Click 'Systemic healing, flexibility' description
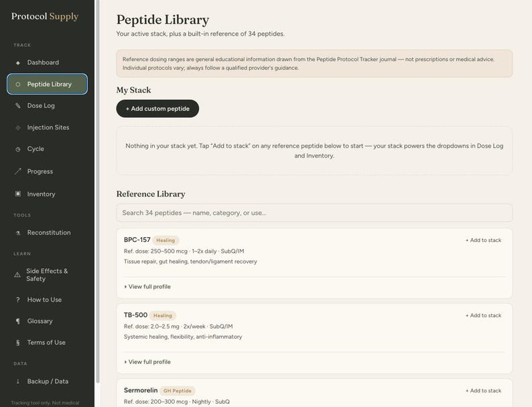The height and width of the screenshot is (407, 532). (183, 337)
